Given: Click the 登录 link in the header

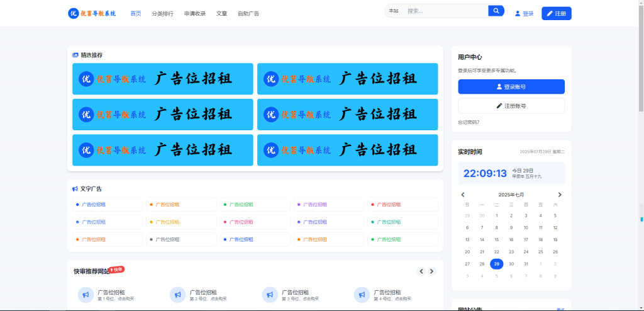Looking at the screenshot, I should (528, 14).
